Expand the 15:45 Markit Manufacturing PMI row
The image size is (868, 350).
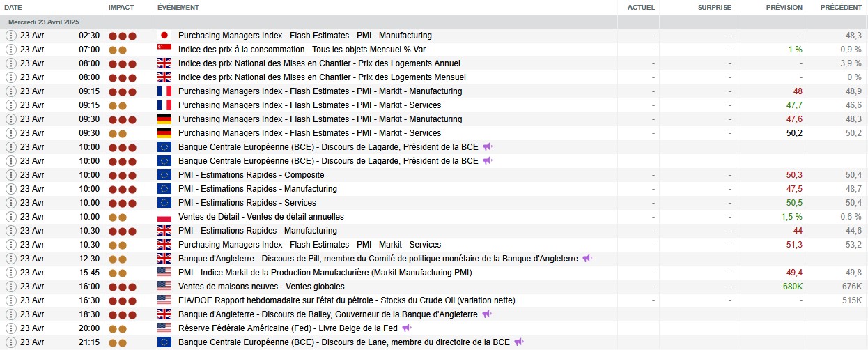tap(10, 273)
